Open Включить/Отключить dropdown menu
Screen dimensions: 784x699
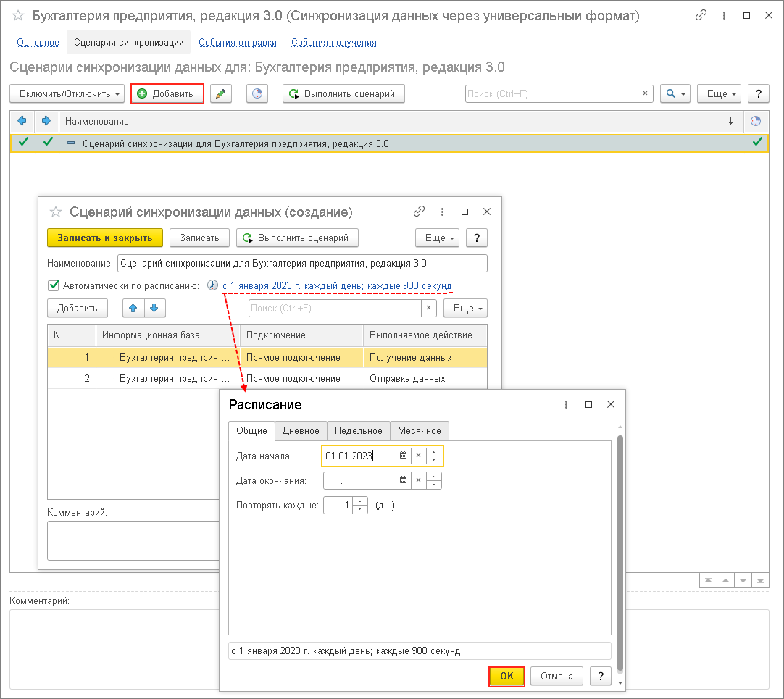click(65, 94)
